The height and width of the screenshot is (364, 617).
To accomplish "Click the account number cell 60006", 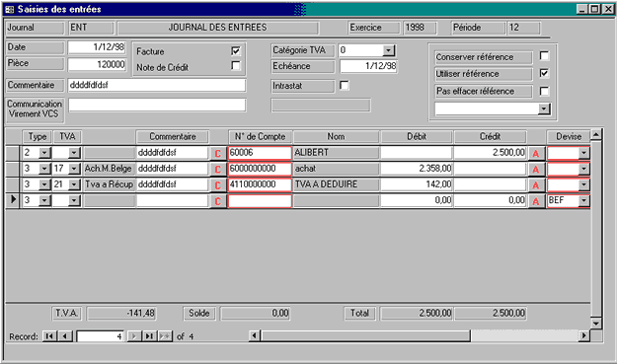I will [x=260, y=153].
